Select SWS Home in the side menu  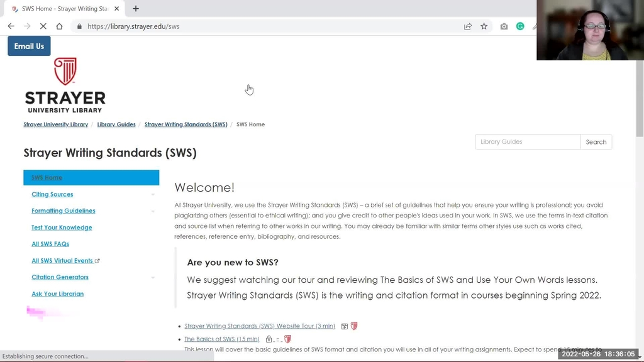pos(47,178)
